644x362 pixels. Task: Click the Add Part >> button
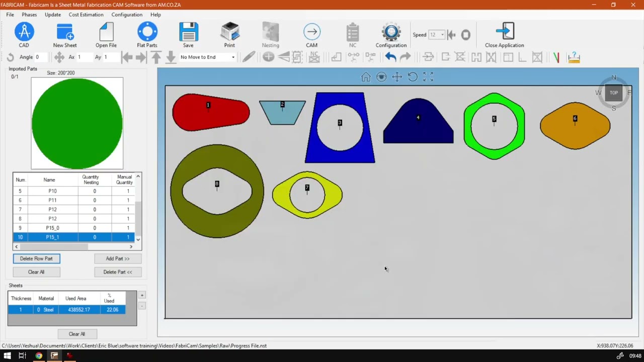click(118, 258)
